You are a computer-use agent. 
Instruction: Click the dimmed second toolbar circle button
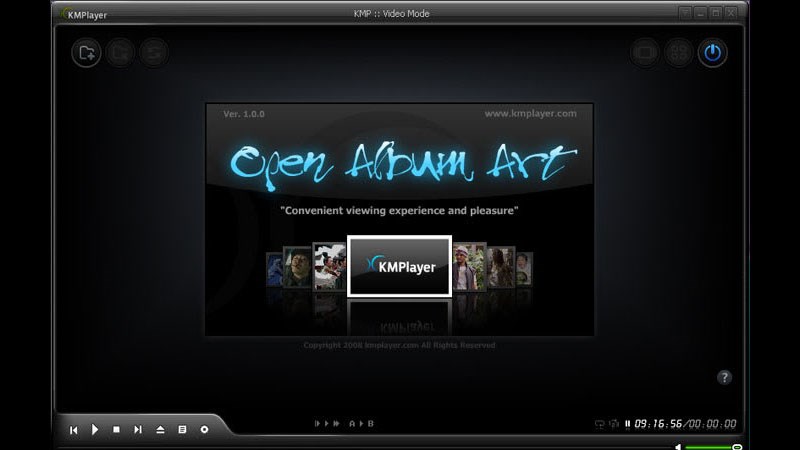point(120,53)
